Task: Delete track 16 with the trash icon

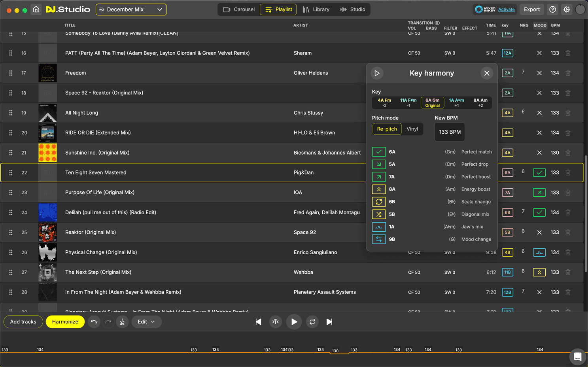Action: tap(568, 53)
